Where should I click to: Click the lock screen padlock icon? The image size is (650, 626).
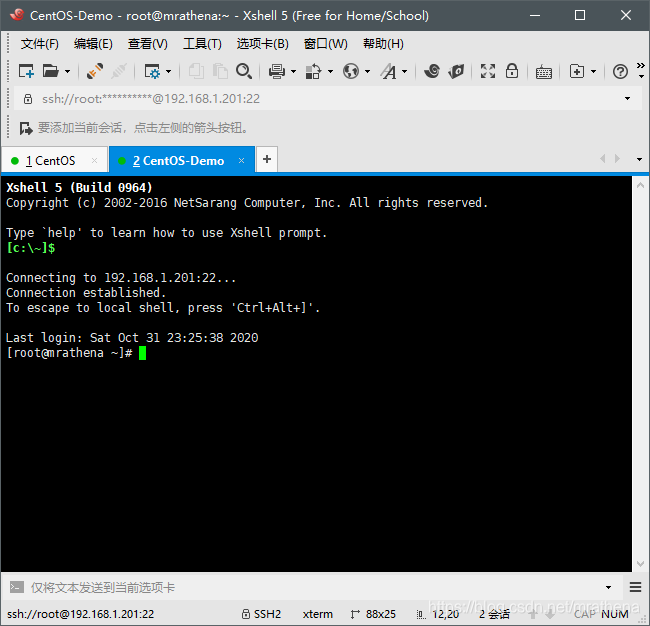[512, 71]
